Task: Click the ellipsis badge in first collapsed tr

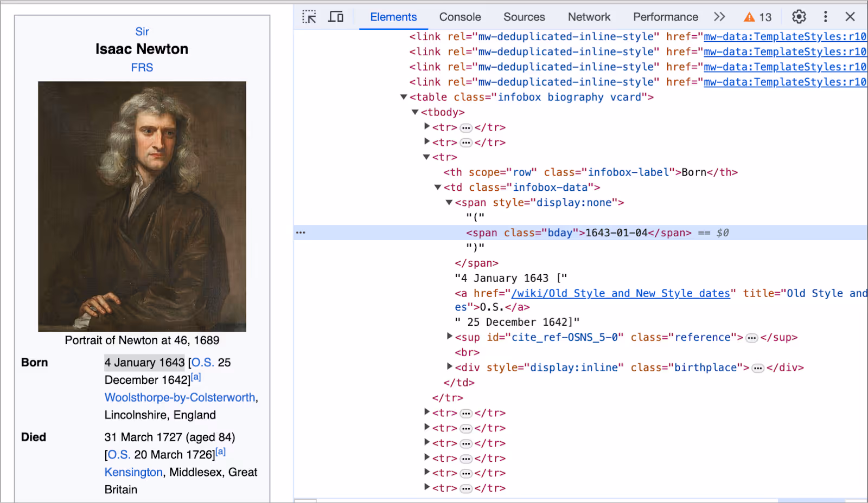Action: click(466, 128)
